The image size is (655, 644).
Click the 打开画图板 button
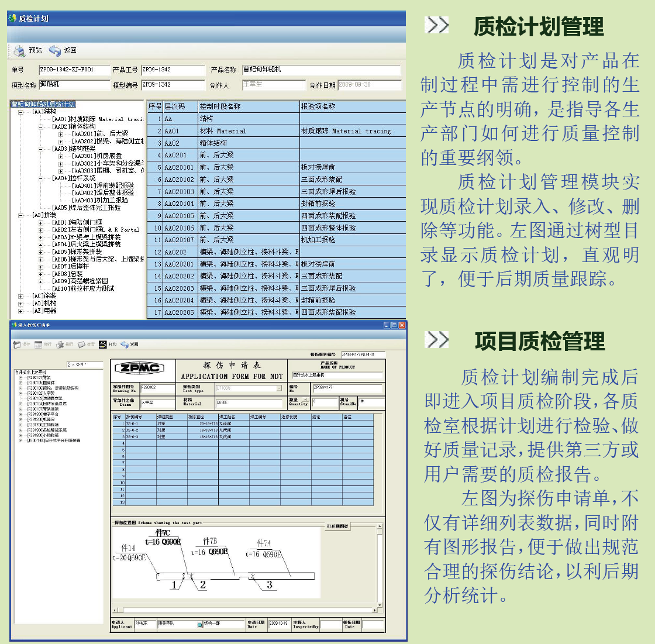337,526
